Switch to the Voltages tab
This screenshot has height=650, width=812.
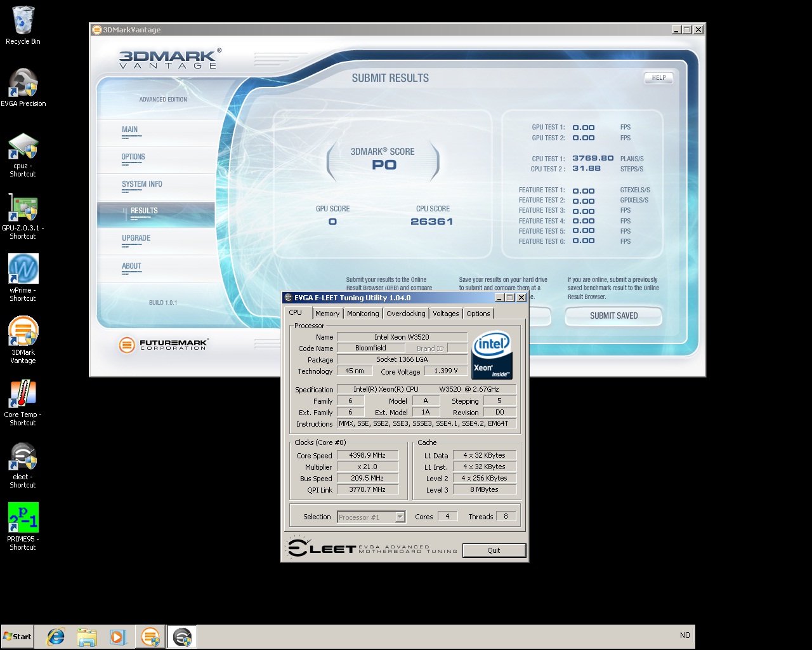point(446,314)
